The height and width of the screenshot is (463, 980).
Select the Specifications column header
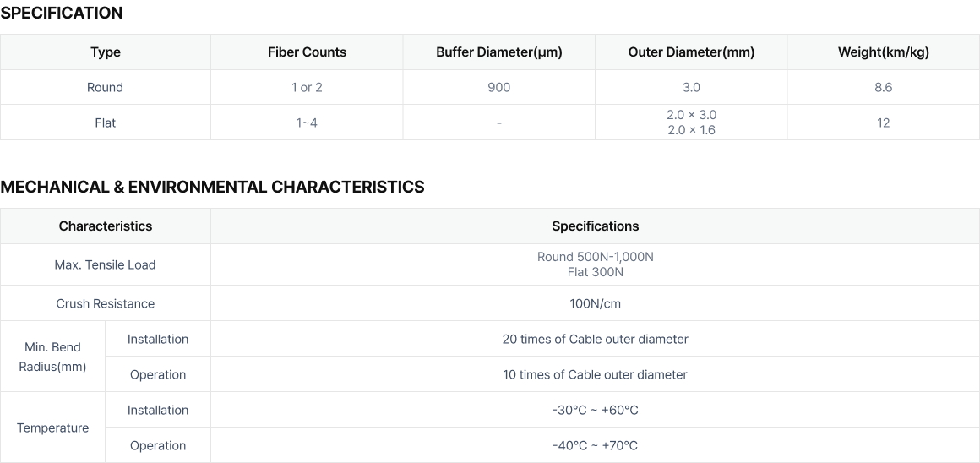(595, 226)
